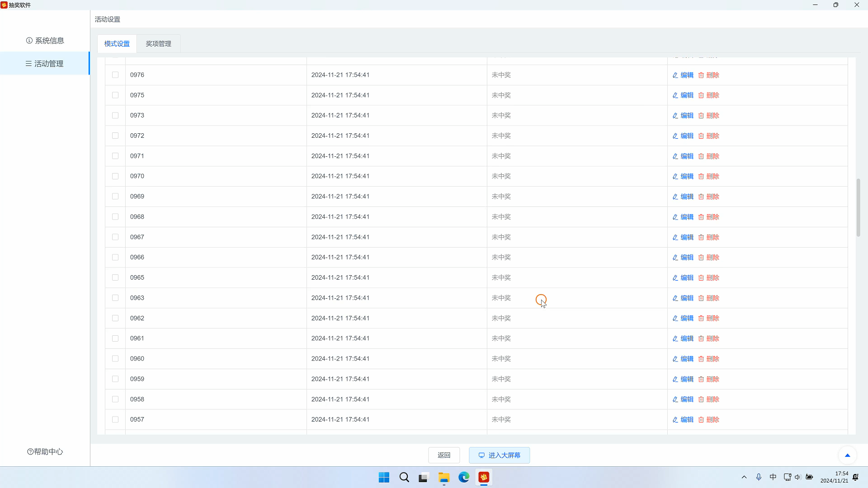Switch to the 奖项管理 tab
This screenshot has height=488, width=868.
(158, 44)
